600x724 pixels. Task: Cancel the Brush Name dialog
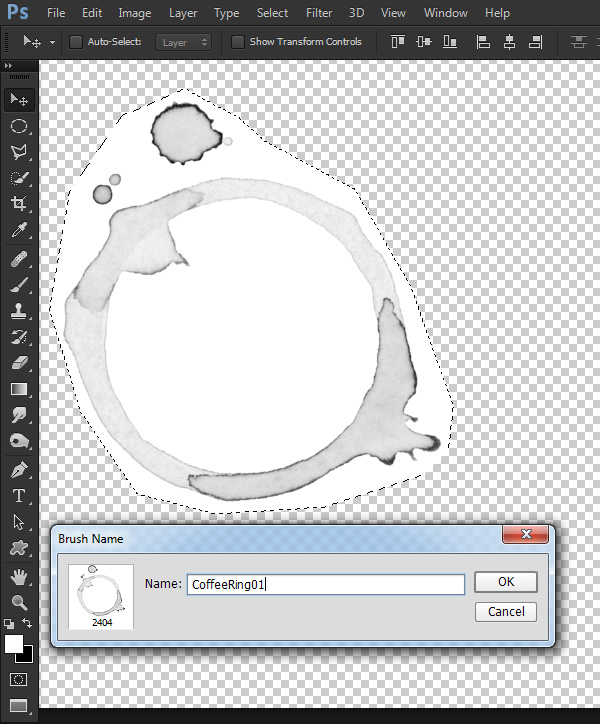point(506,612)
